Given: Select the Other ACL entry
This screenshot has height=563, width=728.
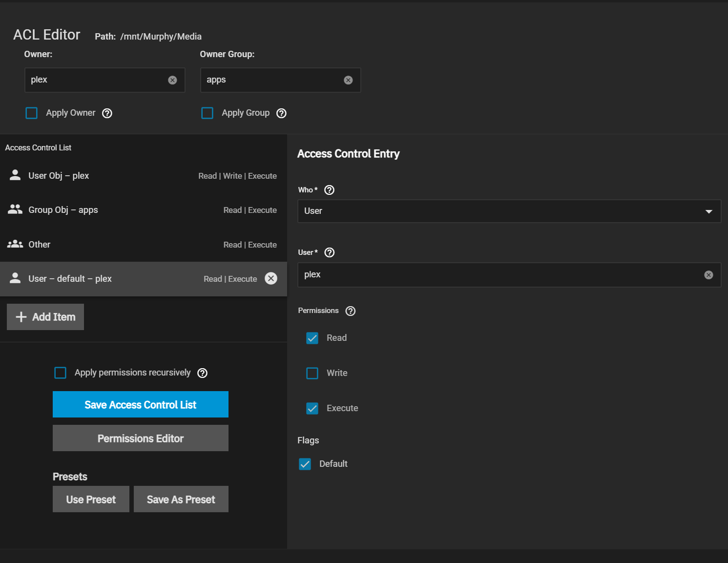Looking at the screenshot, I should [x=144, y=244].
